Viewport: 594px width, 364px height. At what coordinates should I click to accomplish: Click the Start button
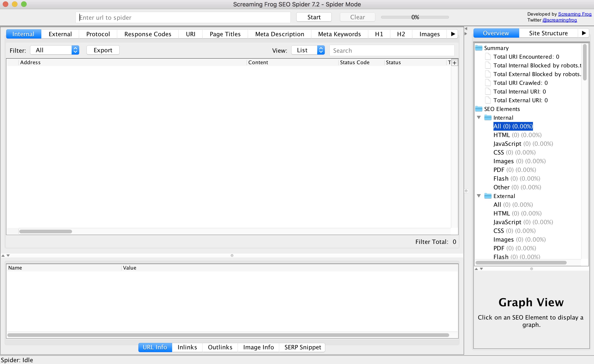click(x=314, y=17)
